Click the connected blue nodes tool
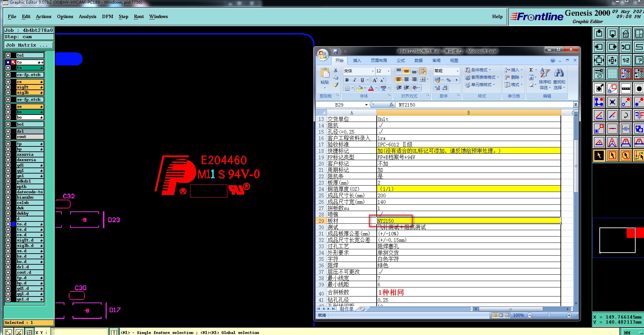The height and width of the screenshot is (335, 644). click(599, 102)
